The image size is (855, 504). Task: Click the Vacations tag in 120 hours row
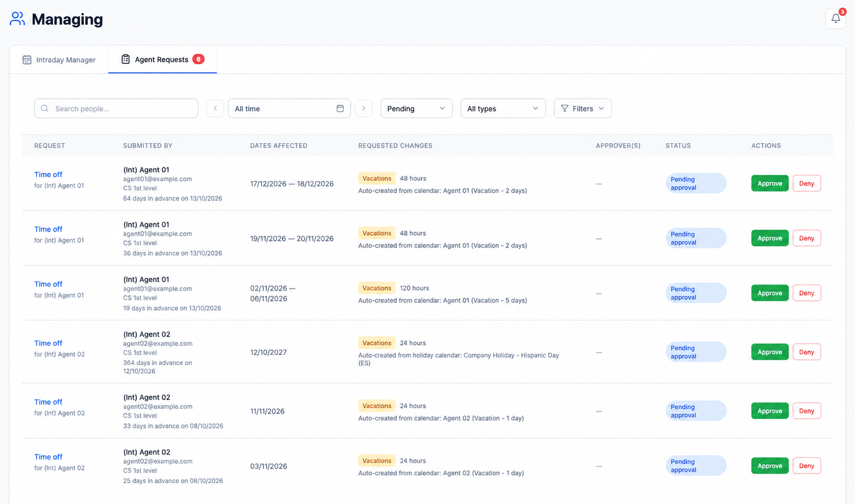coord(376,288)
